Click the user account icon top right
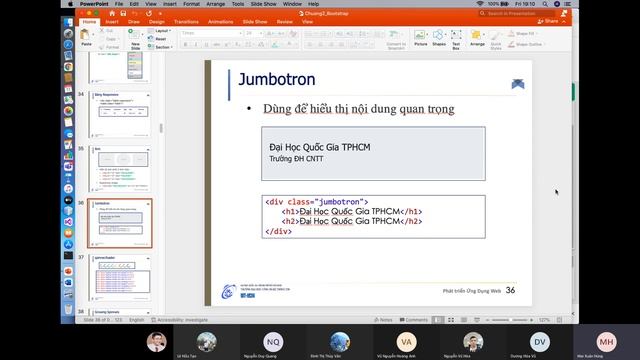The width and height of the screenshot is (640, 360). (564, 13)
